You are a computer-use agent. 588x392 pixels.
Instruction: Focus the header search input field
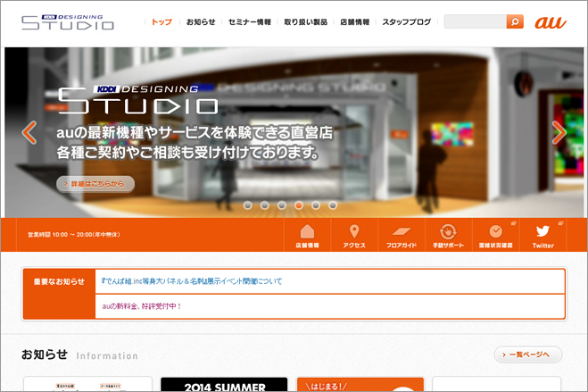tap(475, 21)
